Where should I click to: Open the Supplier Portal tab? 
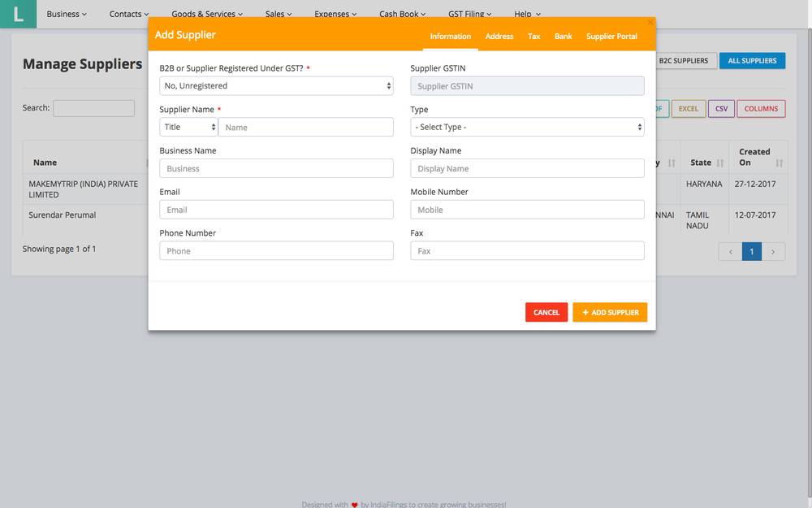[x=611, y=36]
